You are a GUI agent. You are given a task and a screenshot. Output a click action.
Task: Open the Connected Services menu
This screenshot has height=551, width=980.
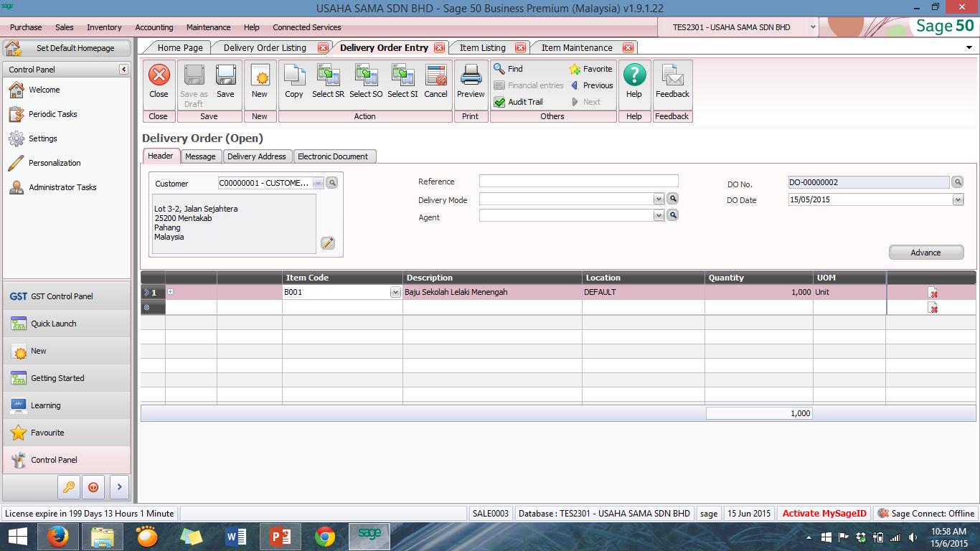pyautogui.click(x=307, y=27)
